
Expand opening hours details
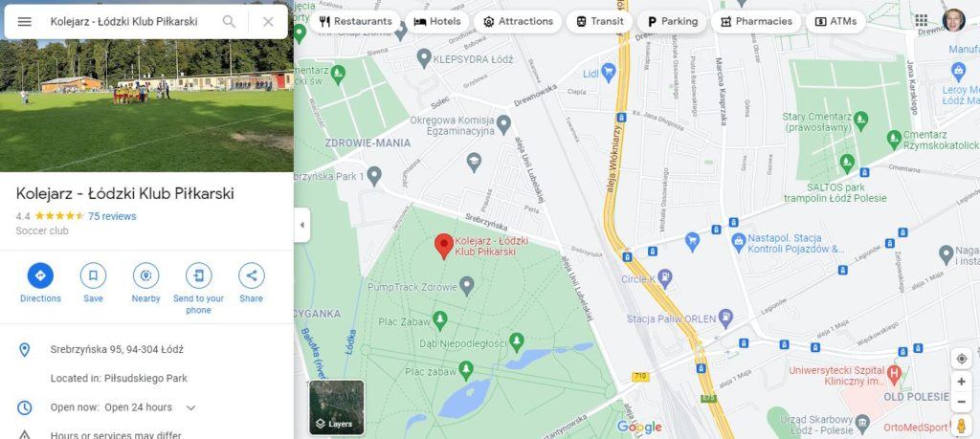coord(191,407)
